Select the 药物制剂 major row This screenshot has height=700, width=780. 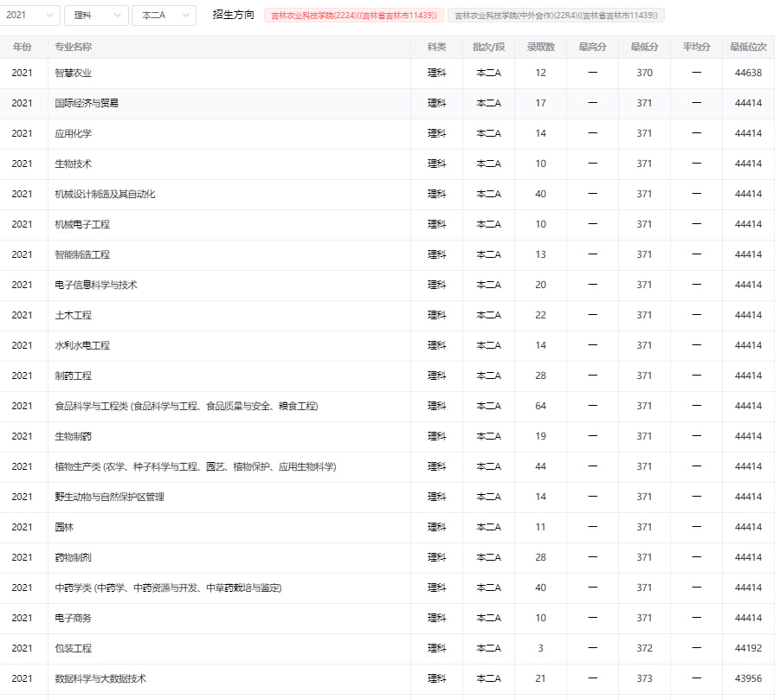[387, 558]
